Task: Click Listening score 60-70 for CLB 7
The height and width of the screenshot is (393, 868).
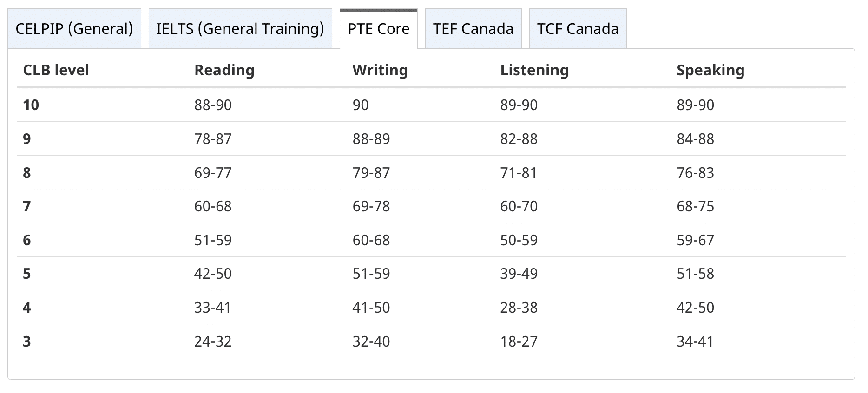Action: [519, 206]
